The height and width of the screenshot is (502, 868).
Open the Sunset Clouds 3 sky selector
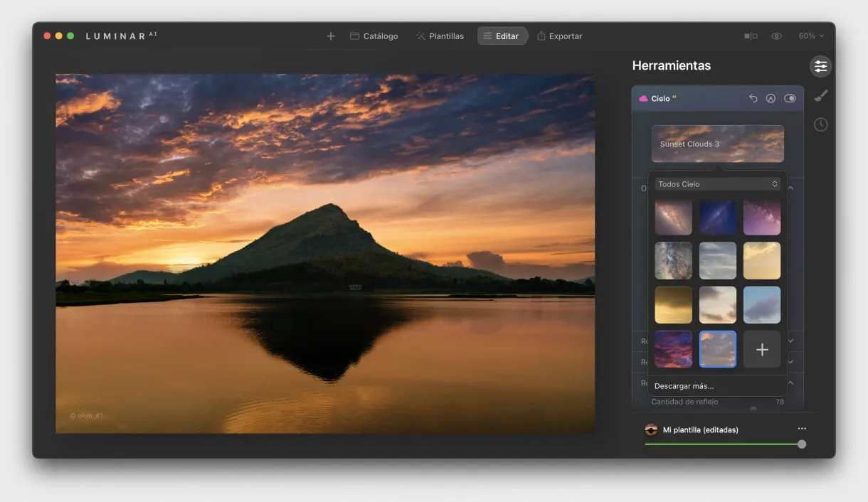(x=717, y=144)
